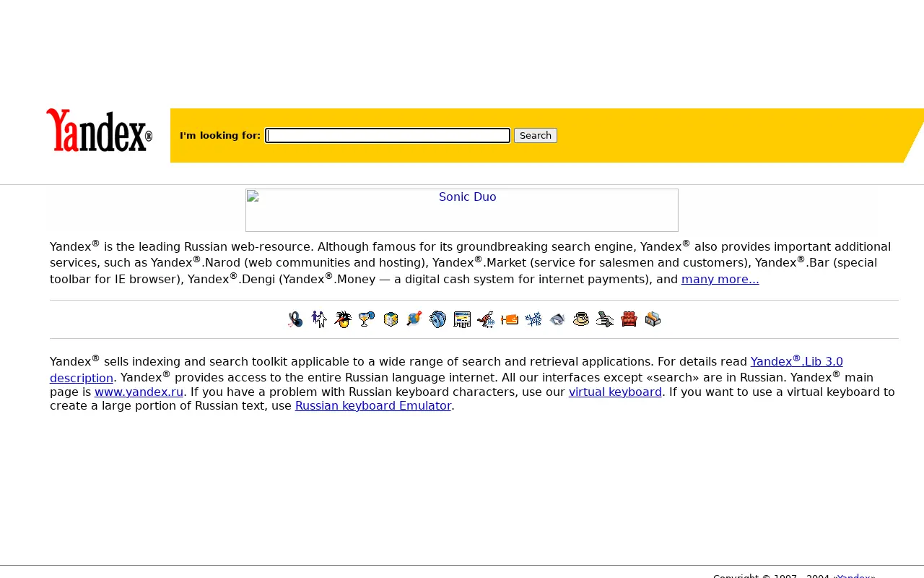Open the Sonic Duo banner
The image size is (924, 578).
coord(462,210)
